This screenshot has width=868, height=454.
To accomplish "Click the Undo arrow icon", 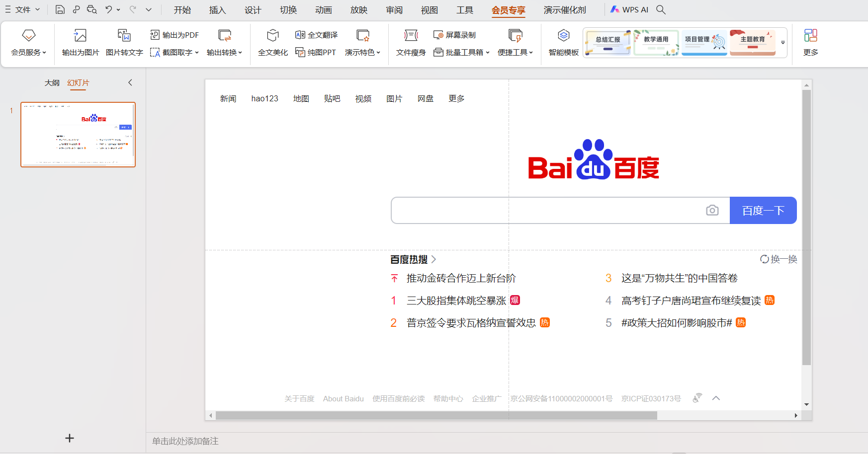I will coord(108,9).
